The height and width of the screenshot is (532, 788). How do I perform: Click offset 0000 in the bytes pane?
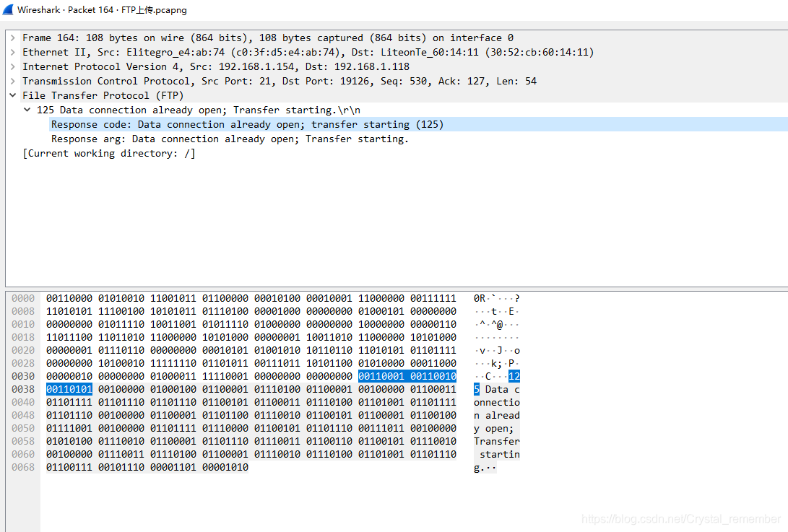point(23,298)
